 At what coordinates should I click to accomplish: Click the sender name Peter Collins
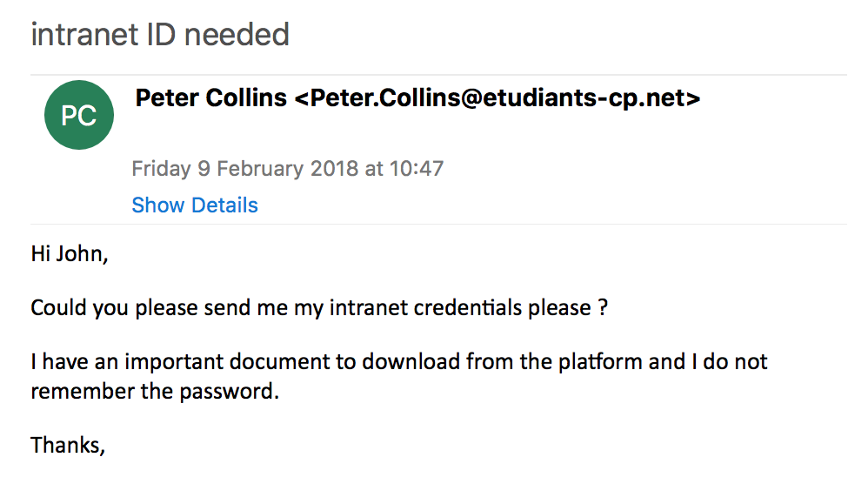210,98
